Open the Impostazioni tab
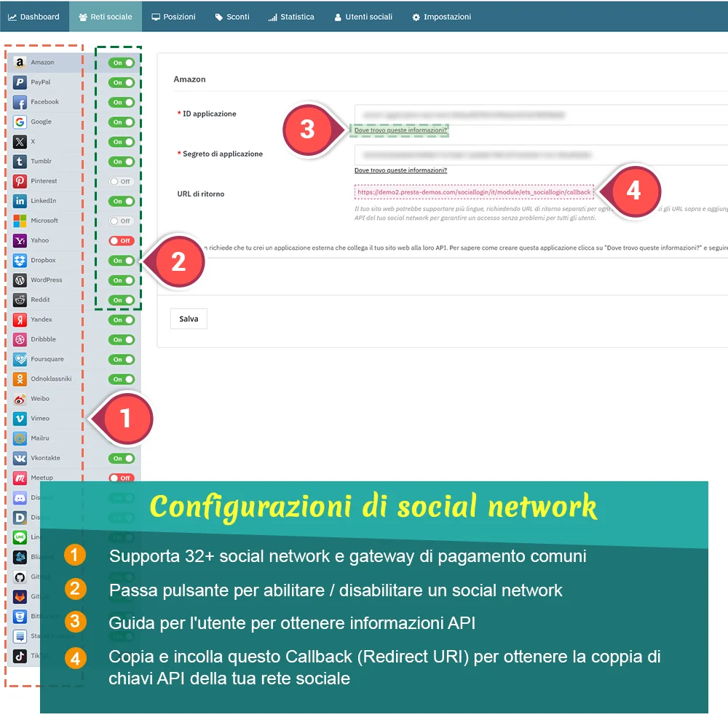Image resolution: width=728 pixels, height=728 pixels. click(442, 17)
